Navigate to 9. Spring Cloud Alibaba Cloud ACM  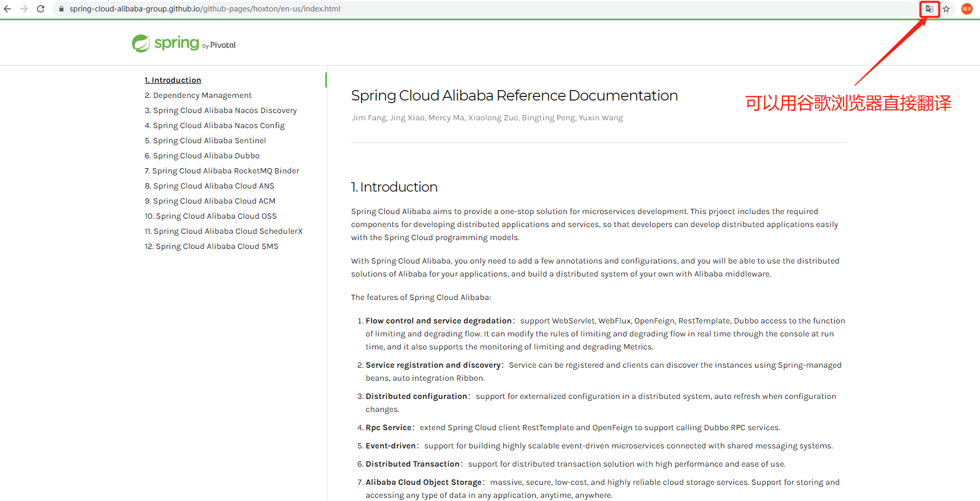pyautogui.click(x=210, y=201)
